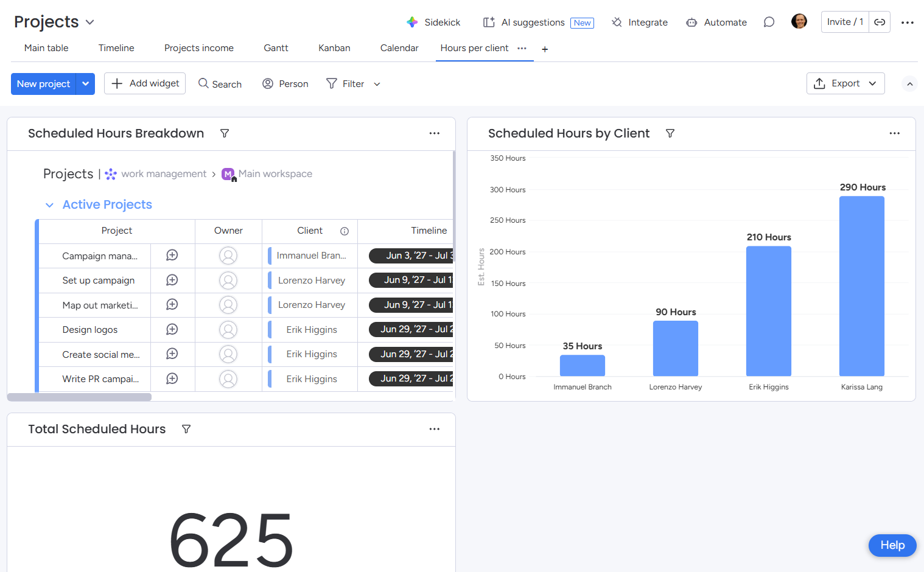
Task: Filter the Total Scheduled Hours widget
Action: click(186, 429)
